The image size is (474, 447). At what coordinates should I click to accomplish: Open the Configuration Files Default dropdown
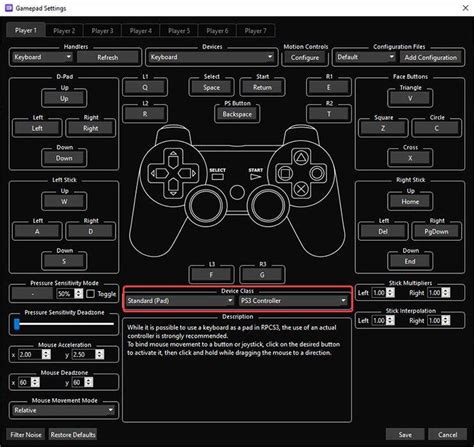coord(366,57)
